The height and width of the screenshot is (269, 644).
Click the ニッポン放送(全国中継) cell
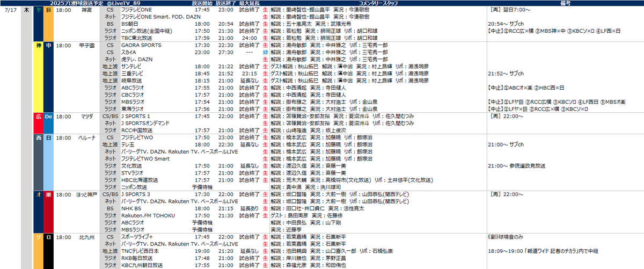148,31
